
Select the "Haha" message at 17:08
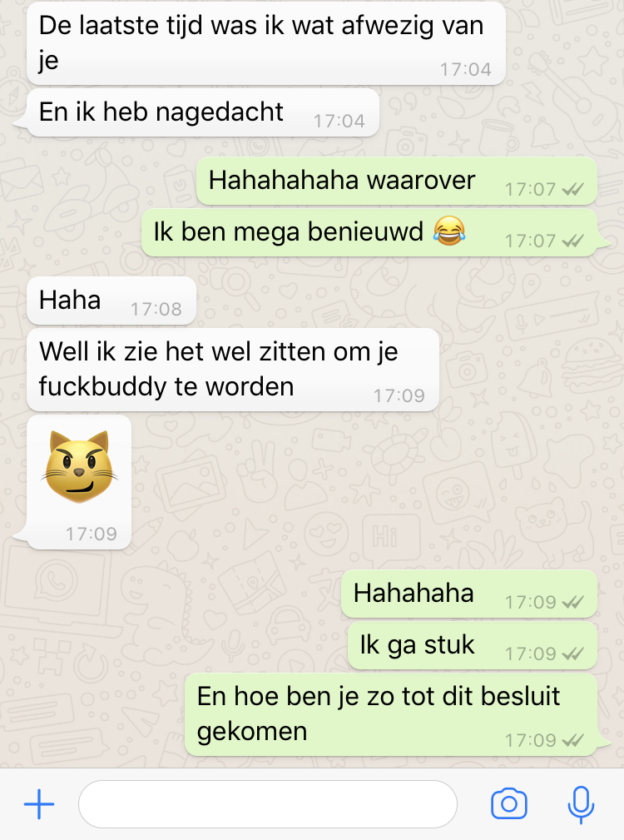[x=111, y=301]
